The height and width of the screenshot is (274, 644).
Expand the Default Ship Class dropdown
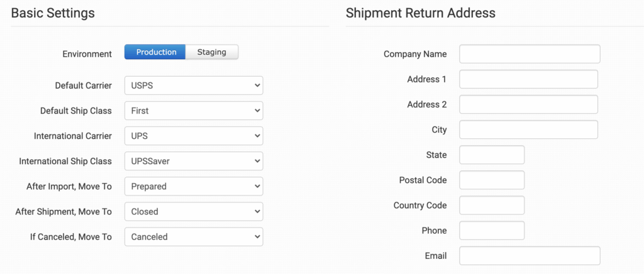[x=194, y=111]
